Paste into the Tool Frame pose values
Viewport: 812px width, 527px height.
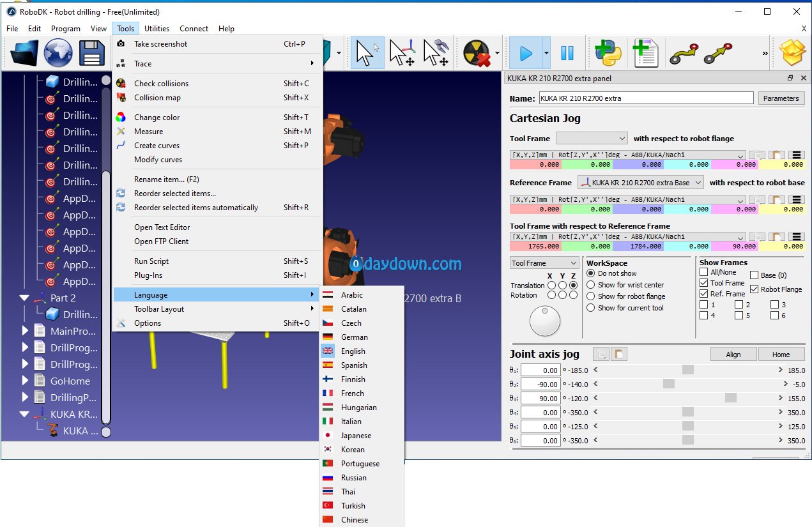coord(776,155)
